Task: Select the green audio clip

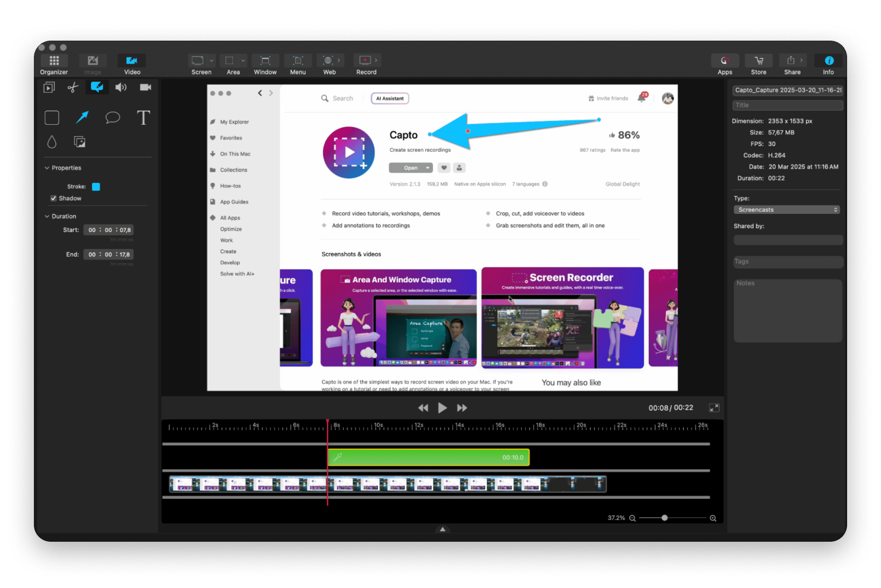Action: tap(428, 457)
